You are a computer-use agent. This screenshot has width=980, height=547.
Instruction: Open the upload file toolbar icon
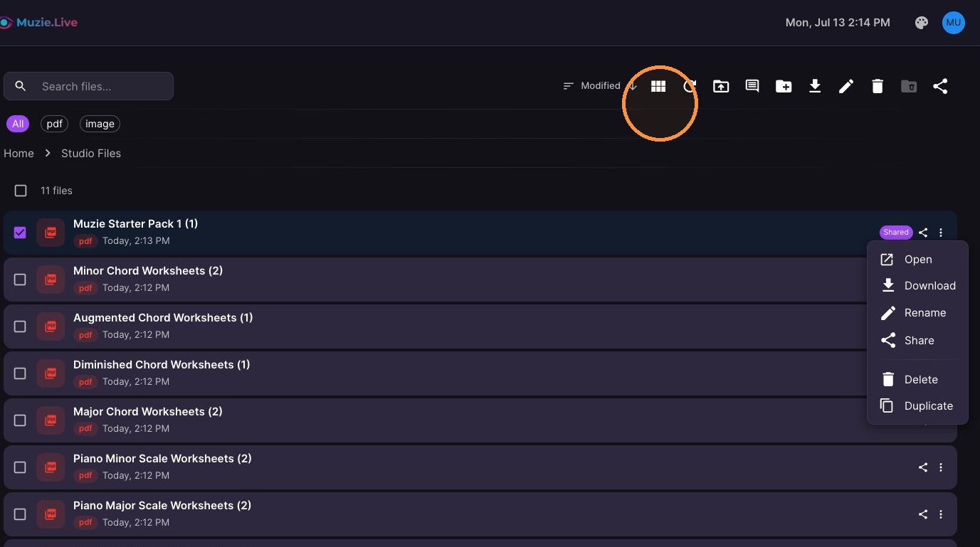click(x=721, y=86)
